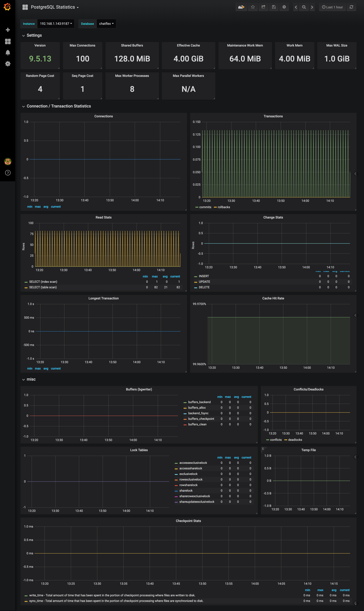Screen dimensions: 364x611
Task: Open the Configuration gear in sidebar
Action: click(8, 64)
